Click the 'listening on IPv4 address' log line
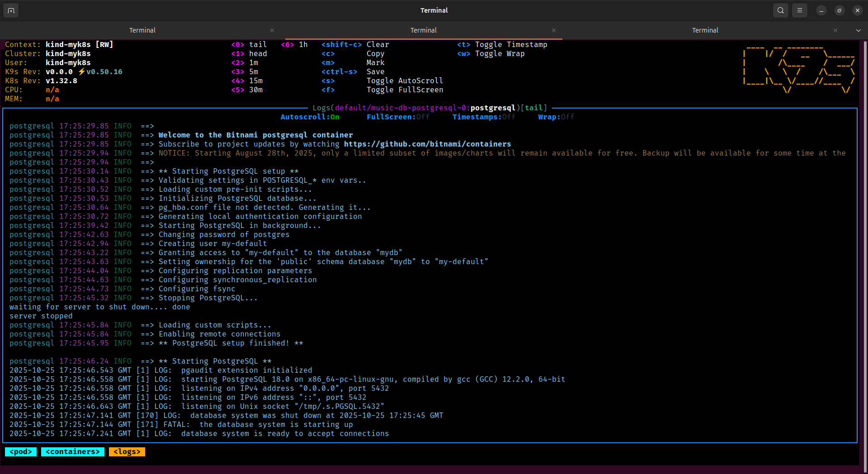 [199, 389]
